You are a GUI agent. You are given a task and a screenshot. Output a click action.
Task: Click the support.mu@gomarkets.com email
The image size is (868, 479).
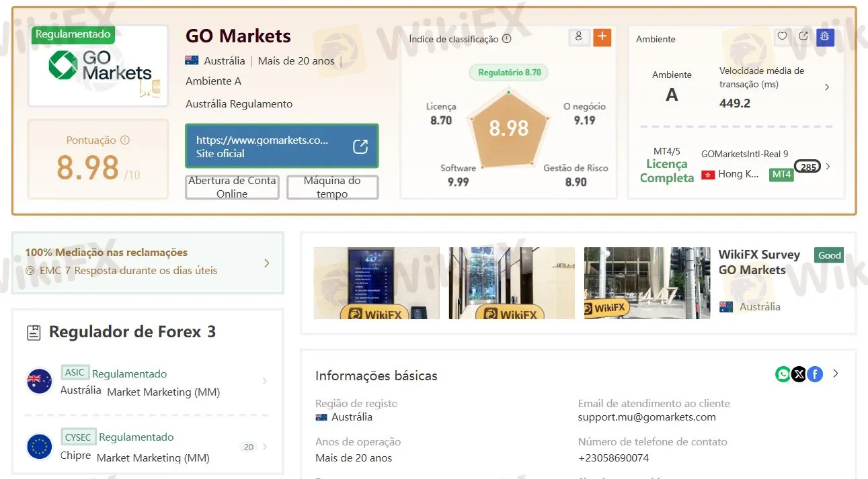(x=647, y=417)
